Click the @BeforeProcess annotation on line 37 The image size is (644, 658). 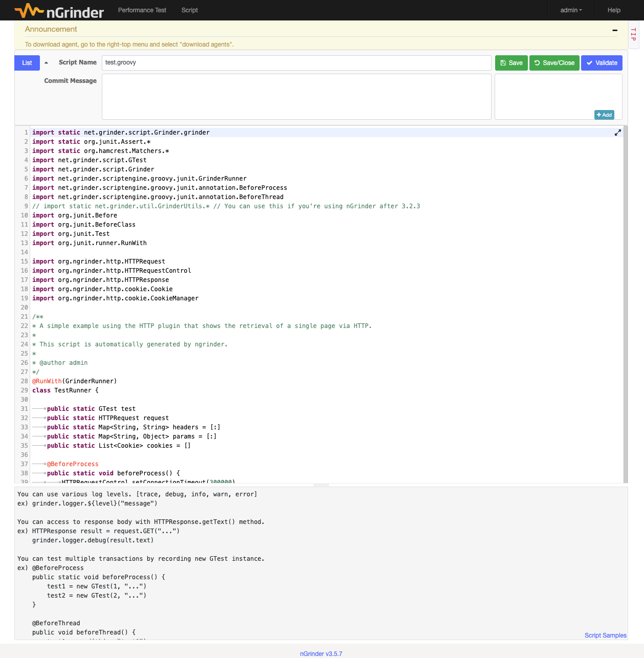pyautogui.click(x=73, y=464)
